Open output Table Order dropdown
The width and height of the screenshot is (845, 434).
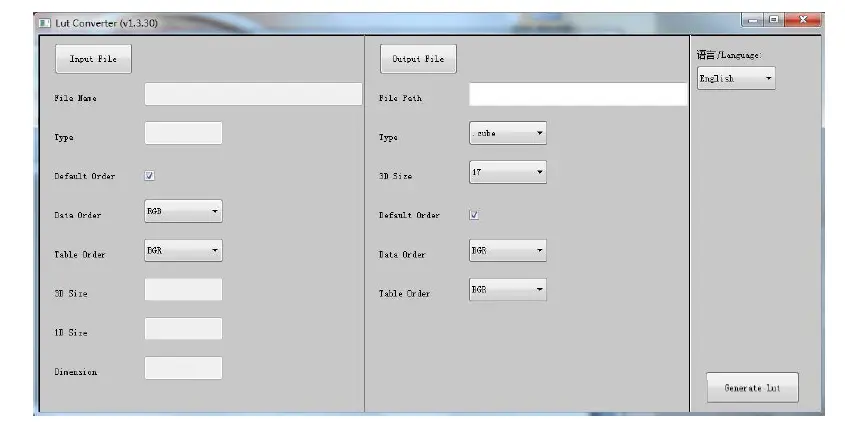coord(508,290)
